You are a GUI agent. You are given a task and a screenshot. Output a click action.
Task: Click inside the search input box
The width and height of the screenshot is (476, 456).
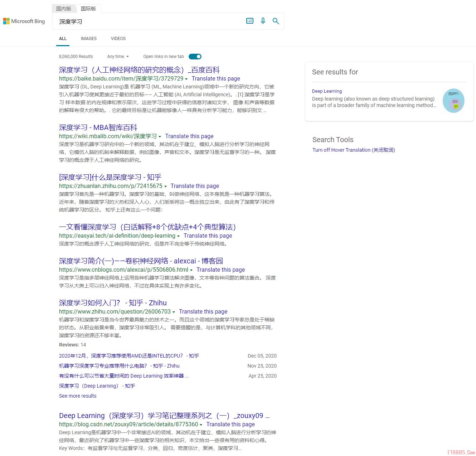pyautogui.click(x=143, y=21)
